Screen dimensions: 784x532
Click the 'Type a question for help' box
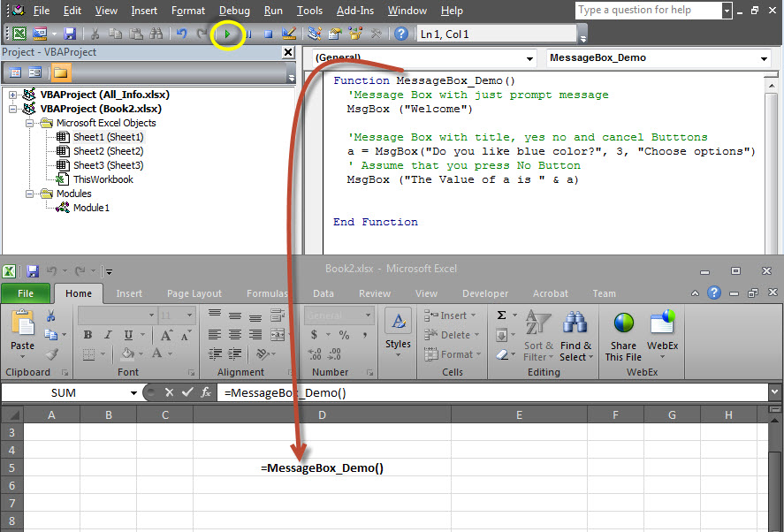coord(648,11)
